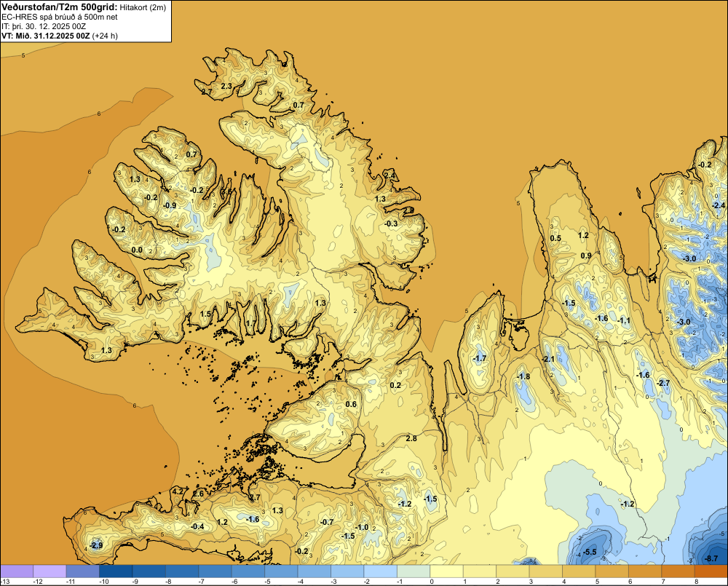This screenshot has height=586, width=728.
Task: Click the -5.5 temperature value
Action: [x=589, y=552]
